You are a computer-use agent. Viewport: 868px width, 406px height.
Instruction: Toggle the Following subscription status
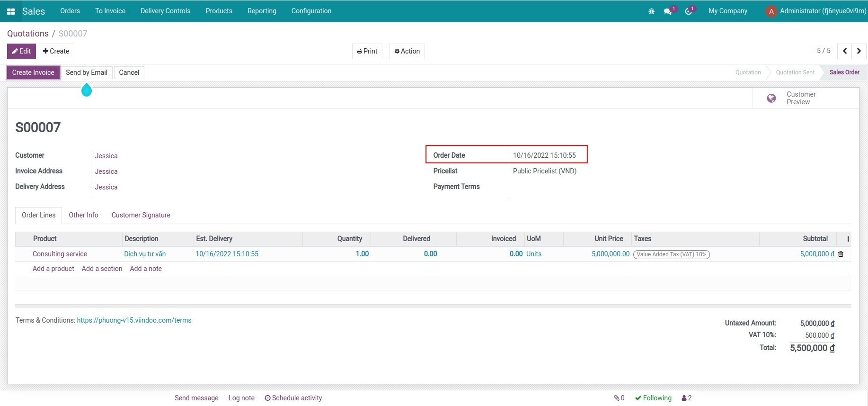653,398
